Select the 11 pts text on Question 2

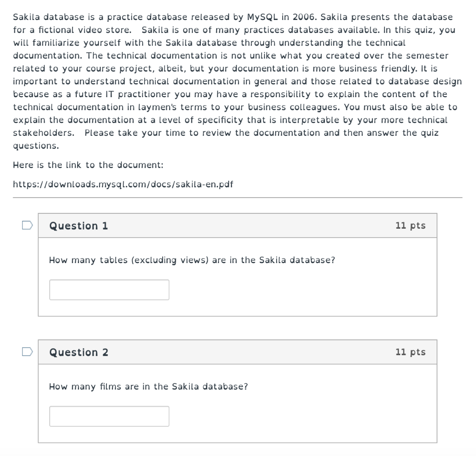click(x=411, y=352)
